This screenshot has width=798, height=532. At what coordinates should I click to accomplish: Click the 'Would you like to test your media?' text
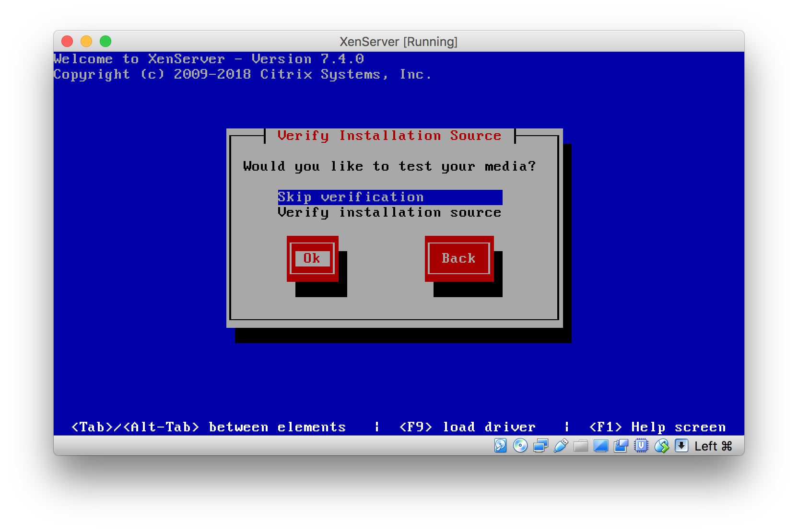pyautogui.click(x=389, y=166)
